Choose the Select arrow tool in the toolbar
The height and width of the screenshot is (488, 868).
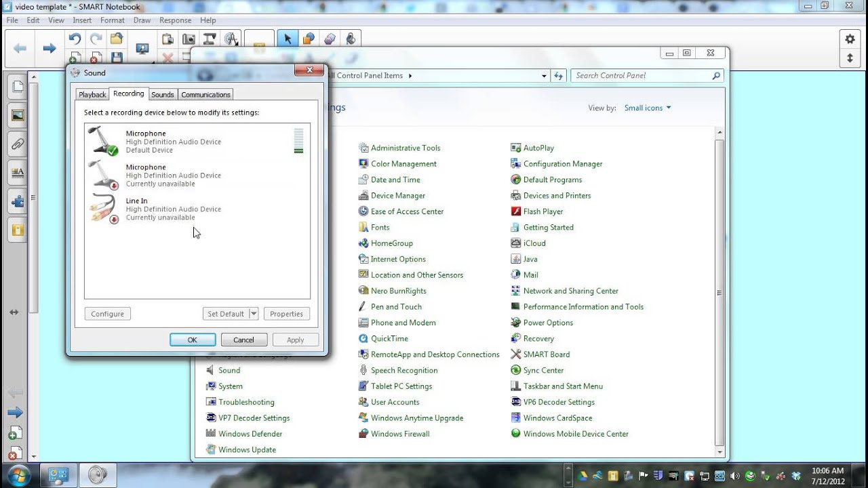[288, 38]
